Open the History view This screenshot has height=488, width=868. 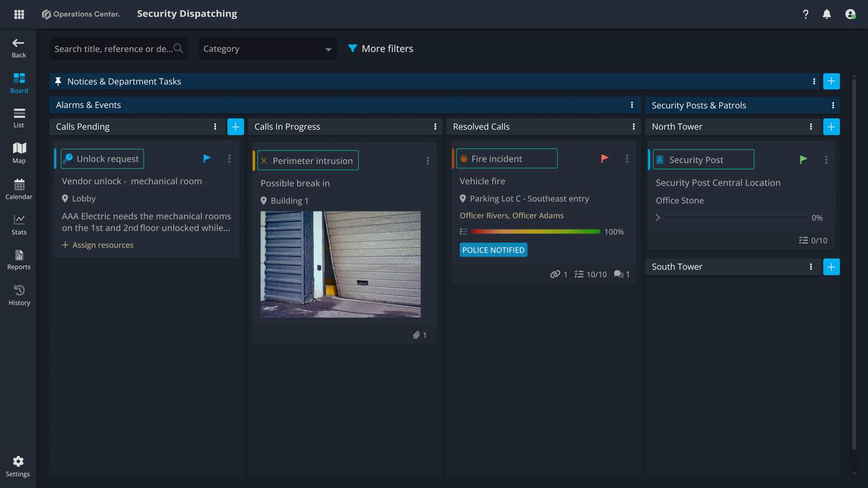point(19,295)
